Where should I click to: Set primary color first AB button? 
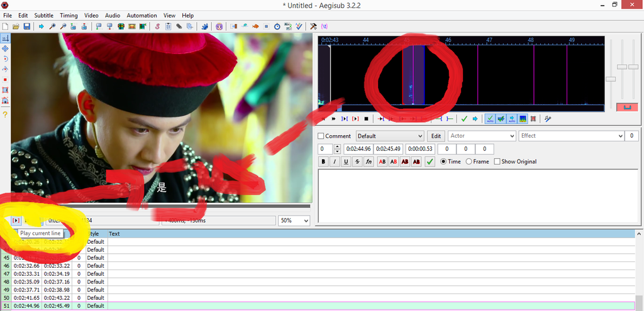coord(382,161)
